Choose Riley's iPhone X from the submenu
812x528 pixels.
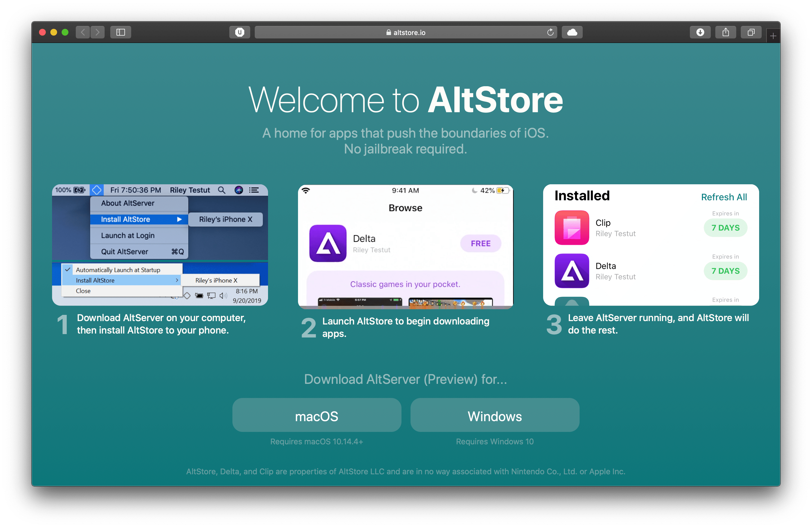pos(226,219)
